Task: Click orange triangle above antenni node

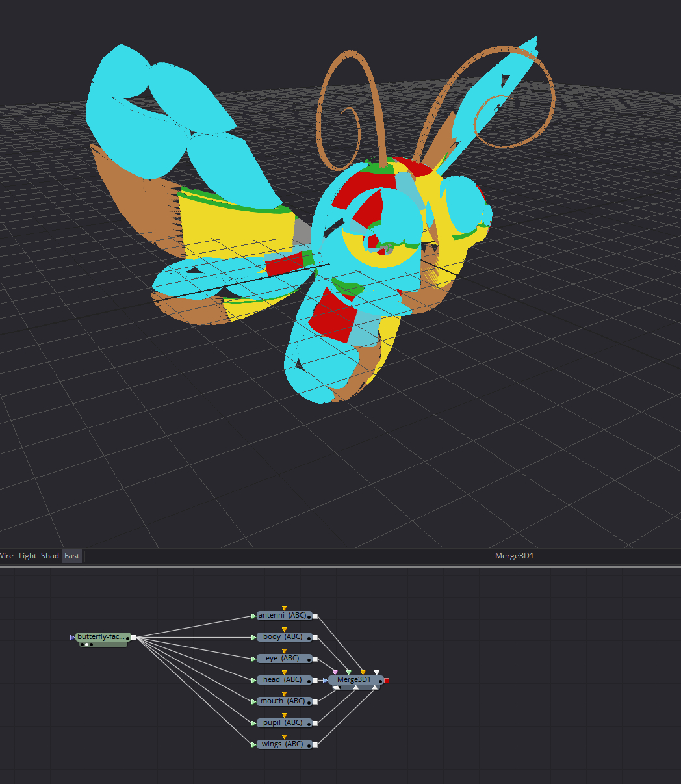Action: coord(284,608)
